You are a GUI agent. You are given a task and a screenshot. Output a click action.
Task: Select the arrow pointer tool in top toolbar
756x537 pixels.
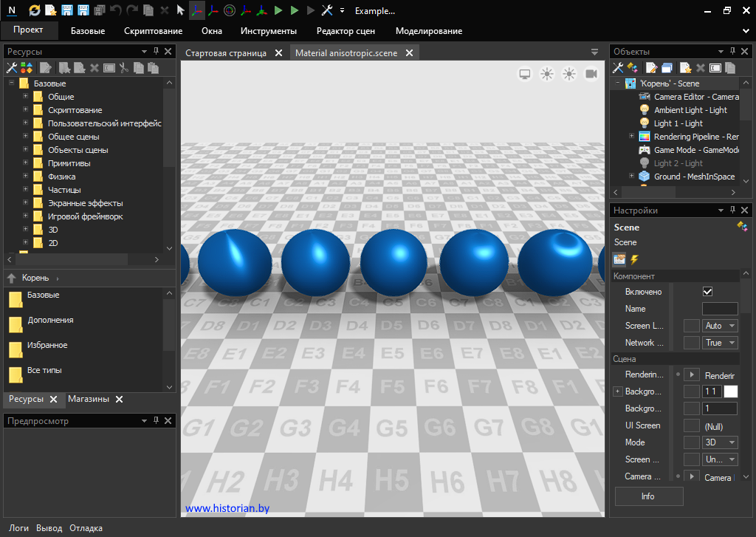coord(180,10)
